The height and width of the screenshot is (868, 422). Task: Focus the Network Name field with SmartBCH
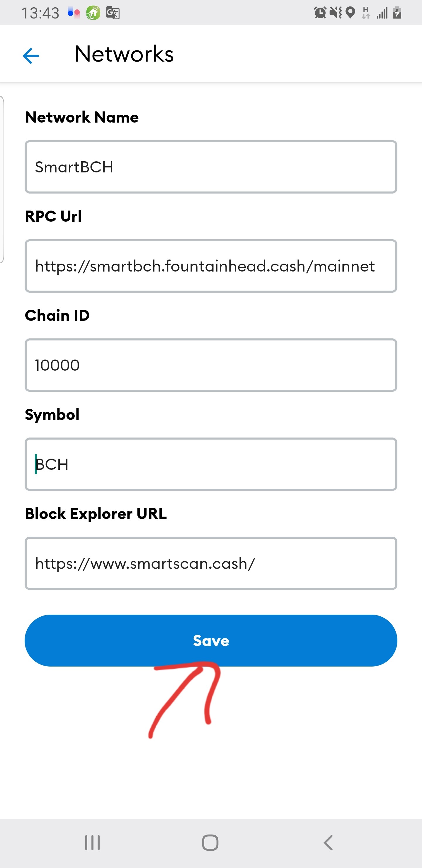point(211,167)
